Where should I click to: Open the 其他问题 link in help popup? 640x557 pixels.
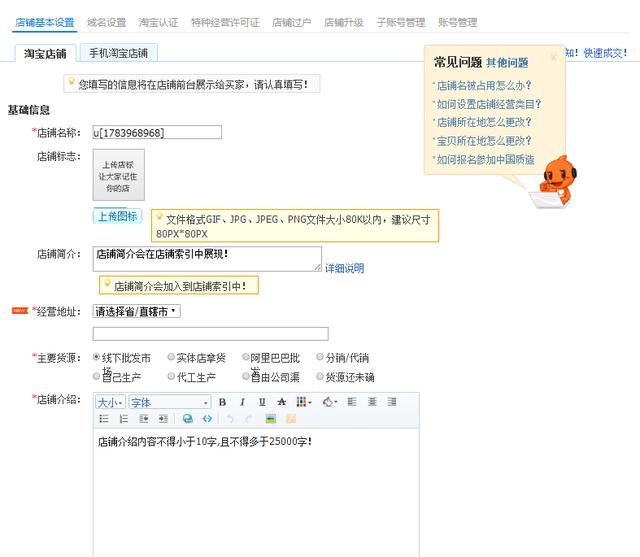tap(507, 62)
